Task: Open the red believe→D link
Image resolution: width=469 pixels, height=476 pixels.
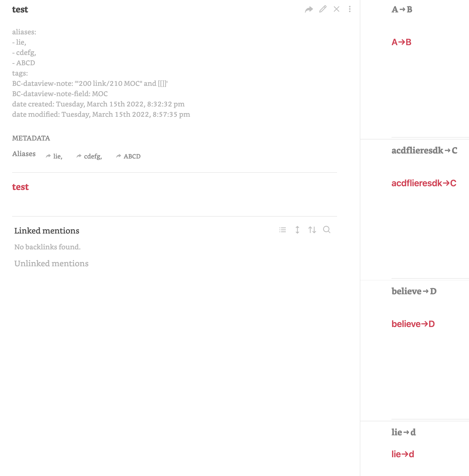Action: pyautogui.click(x=413, y=324)
